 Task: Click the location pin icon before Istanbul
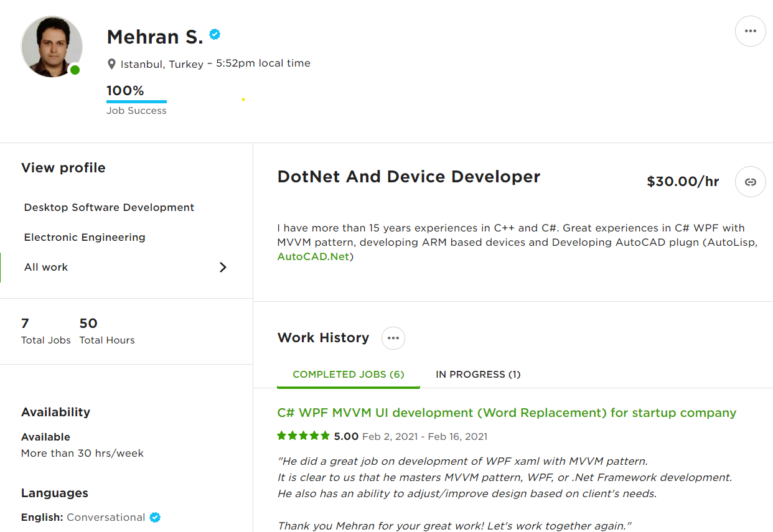111,63
